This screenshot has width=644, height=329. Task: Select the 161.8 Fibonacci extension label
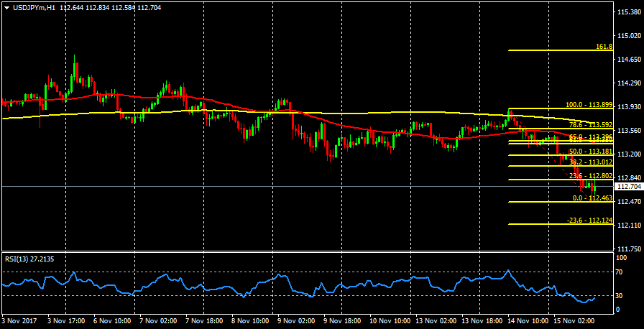point(604,47)
